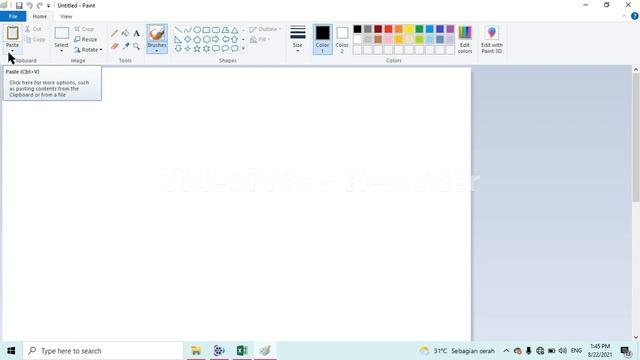Pick the red color swatch
The image size is (640, 360).
[388, 29]
